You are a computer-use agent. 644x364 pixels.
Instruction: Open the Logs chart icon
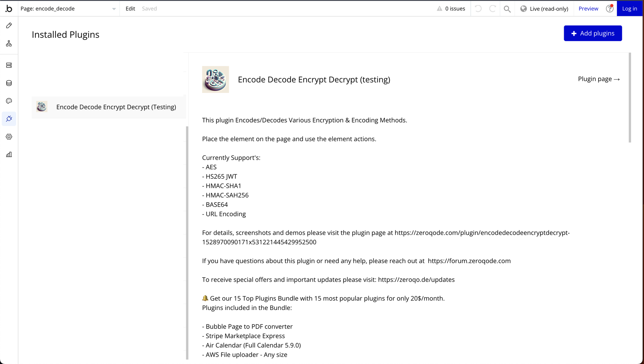tap(9, 155)
